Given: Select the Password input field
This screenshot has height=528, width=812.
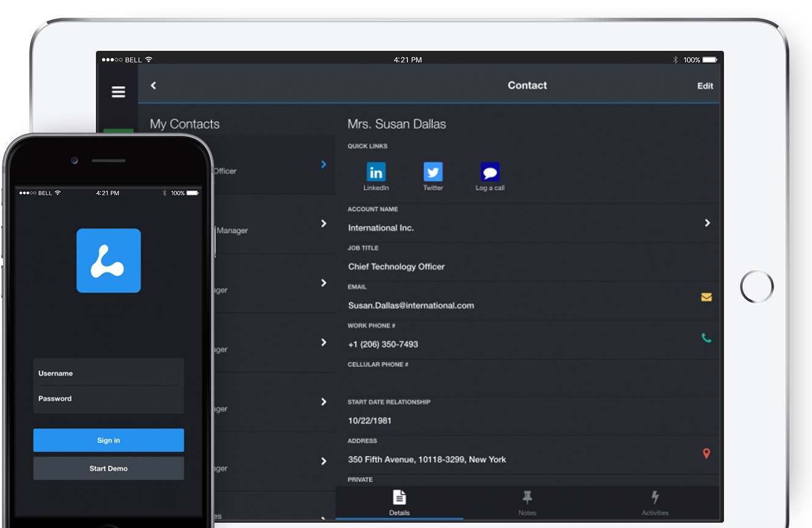Looking at the screenshot, I should click(108, 398).
